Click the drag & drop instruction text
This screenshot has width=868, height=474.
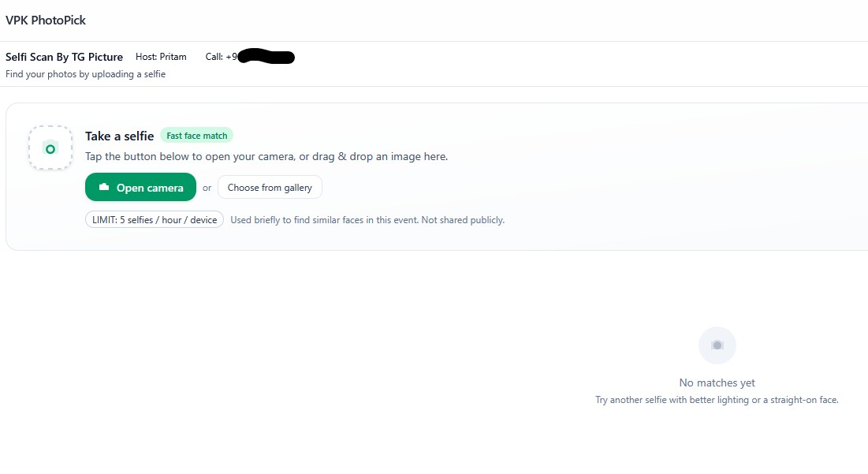tap(266, 157)
